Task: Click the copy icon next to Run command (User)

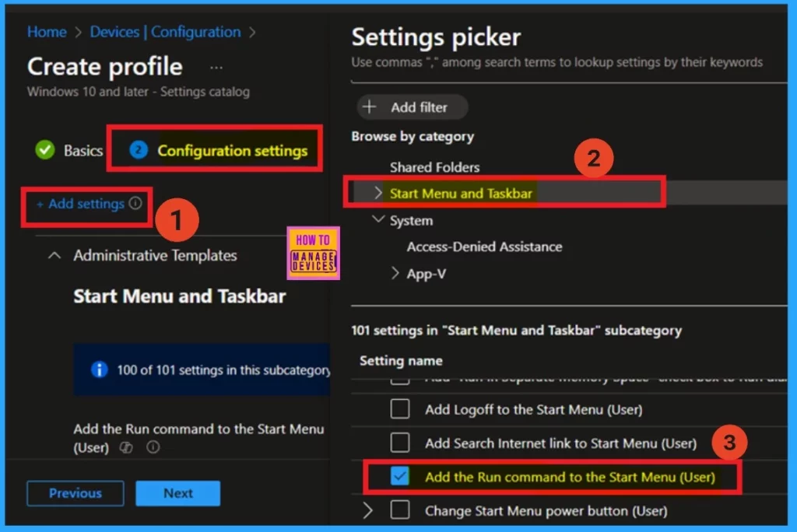Action: click(126, 448)
